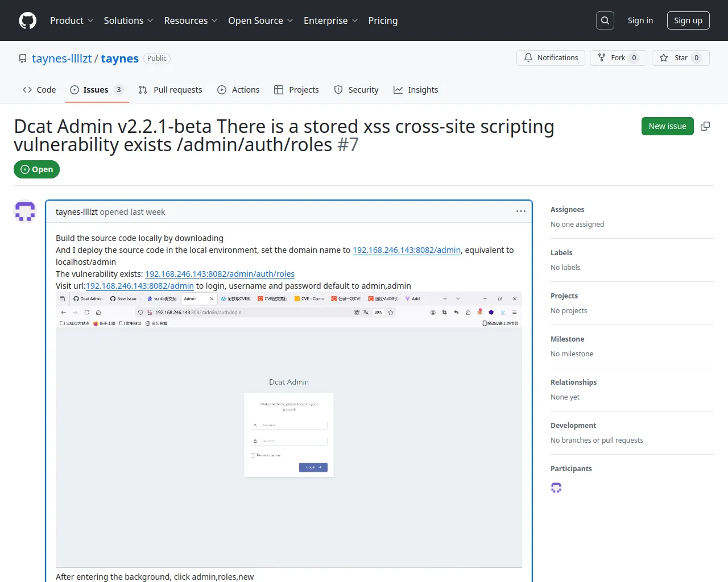Image resolution: width=728 pixels, height=582 pixels.
Task: Click 'No labels' text
Action: tap(565, 268)
